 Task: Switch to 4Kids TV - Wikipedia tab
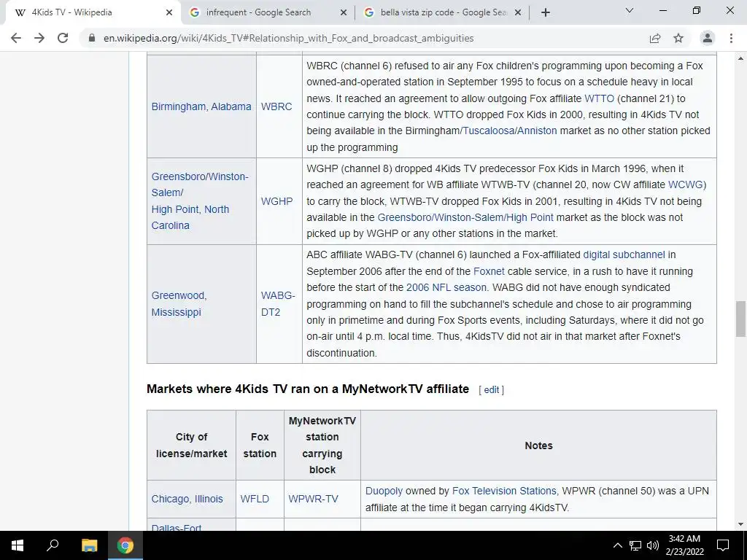pos(93,12)
